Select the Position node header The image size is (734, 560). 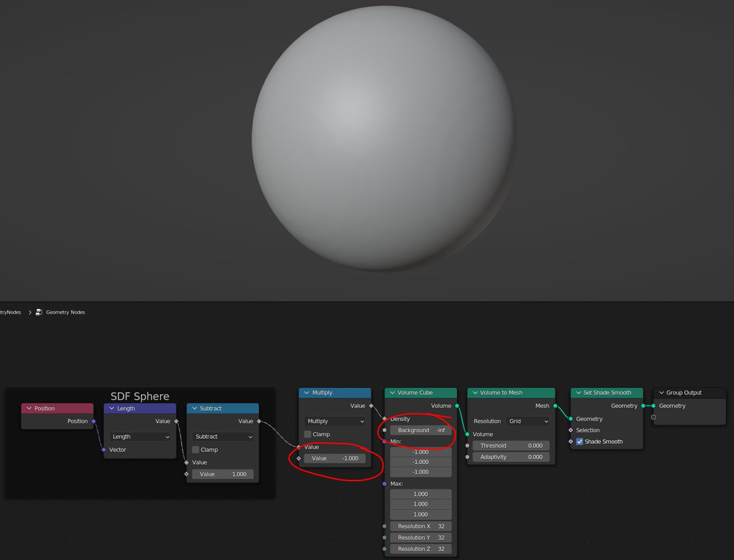click(x=57, y=408)
